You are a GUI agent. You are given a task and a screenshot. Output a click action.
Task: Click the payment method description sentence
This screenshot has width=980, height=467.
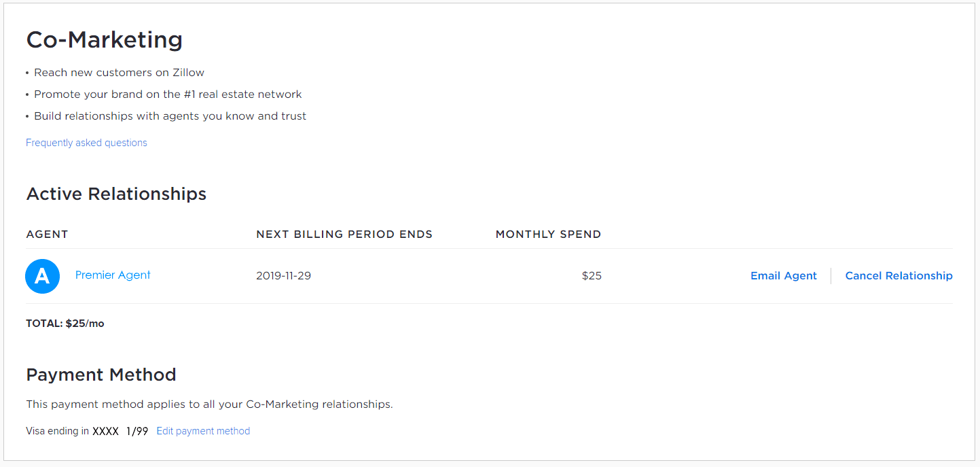coord(208,404)
